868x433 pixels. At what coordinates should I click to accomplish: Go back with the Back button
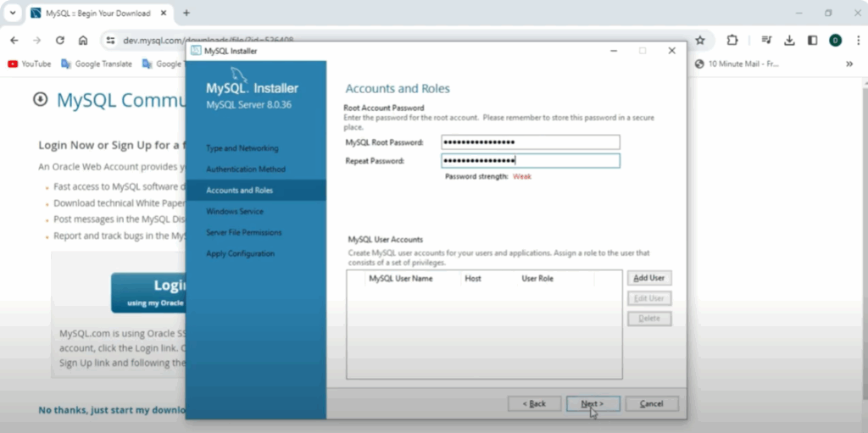pyautogui.click(x=534, y=403)
